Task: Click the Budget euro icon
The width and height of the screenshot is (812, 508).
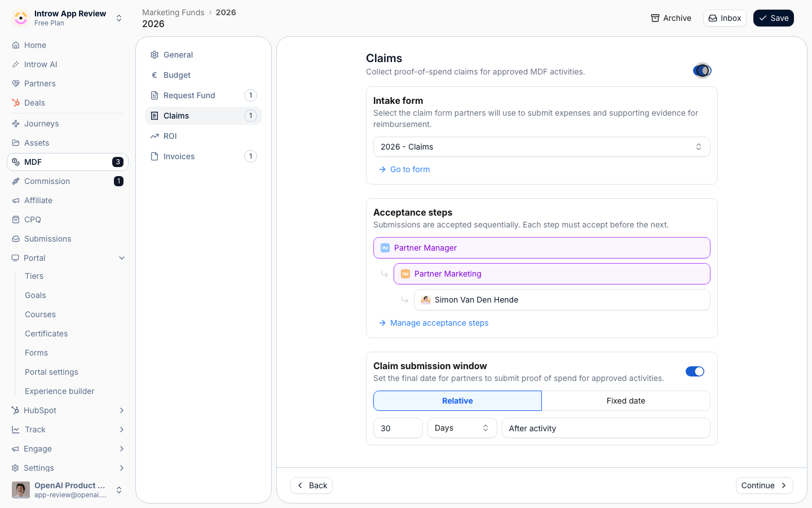Action: pos(155,75)
